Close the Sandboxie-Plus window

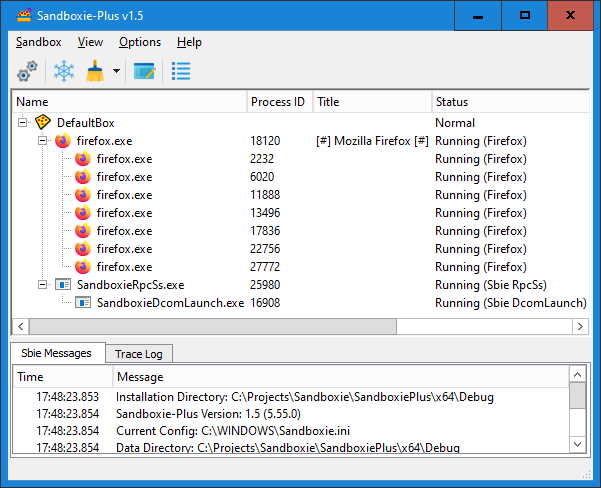tap(570, 16)
